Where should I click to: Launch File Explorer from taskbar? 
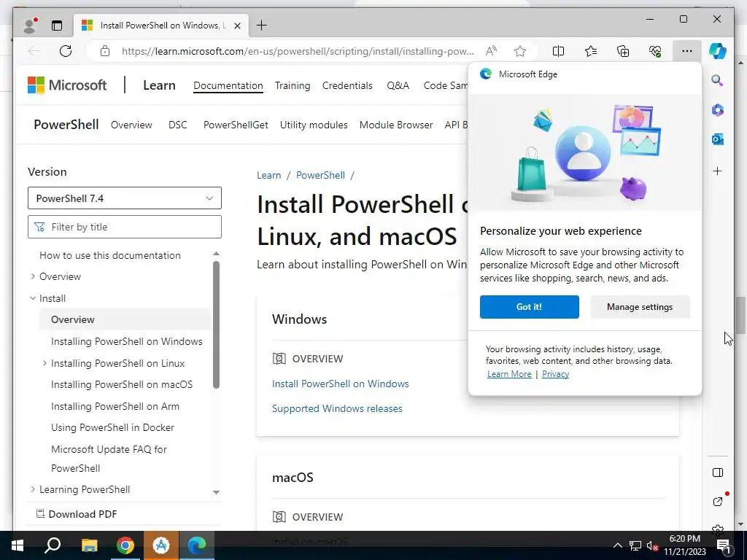[89, 545]
